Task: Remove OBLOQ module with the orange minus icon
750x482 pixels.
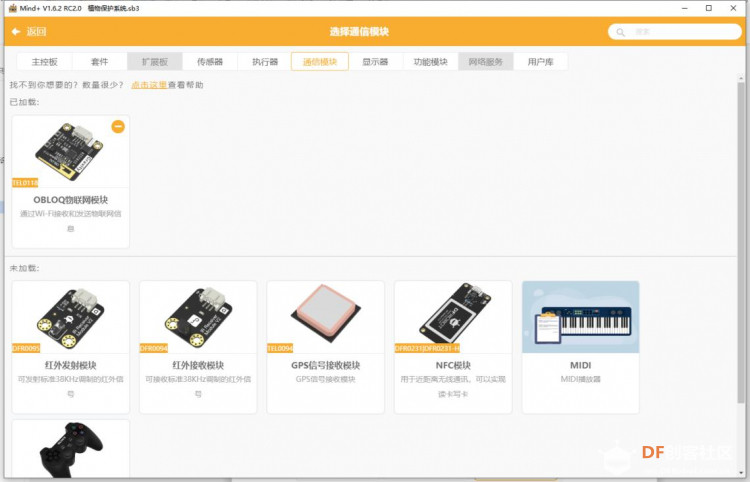Action: (118, 126)
